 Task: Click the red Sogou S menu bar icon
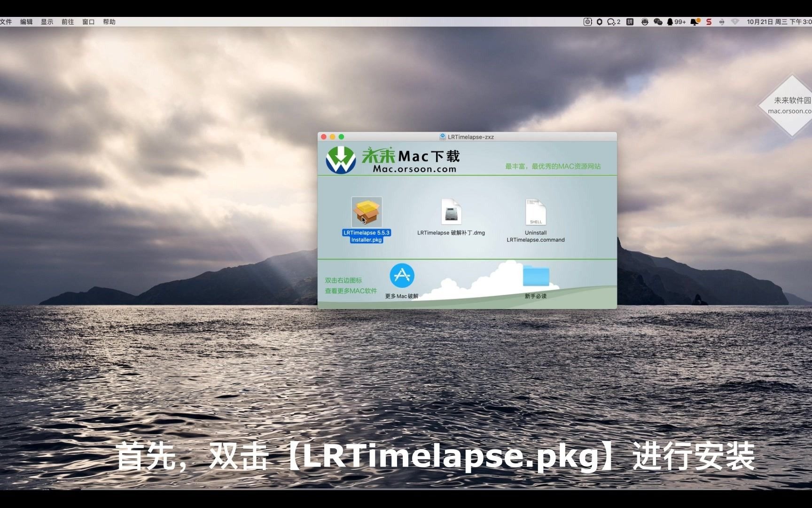[x=709, y=22]
